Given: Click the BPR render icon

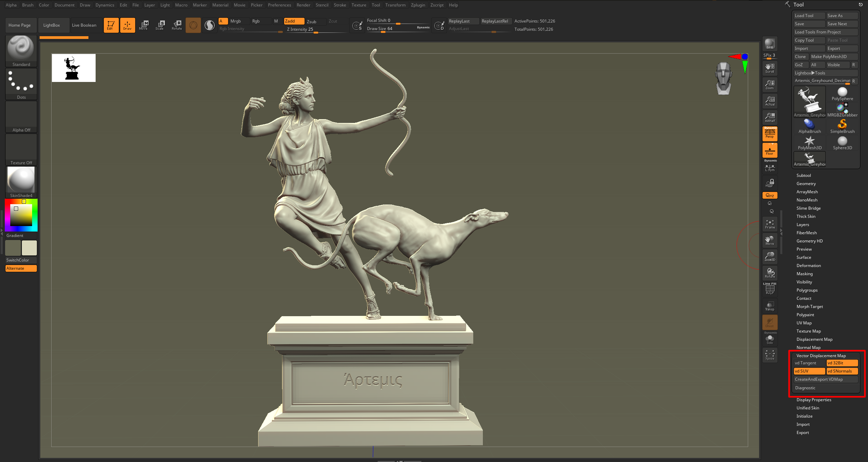Looking at the screenshot, I should point(770,44).
